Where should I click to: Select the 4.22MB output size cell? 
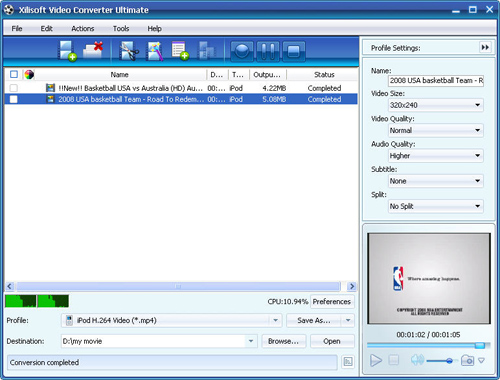274,88
